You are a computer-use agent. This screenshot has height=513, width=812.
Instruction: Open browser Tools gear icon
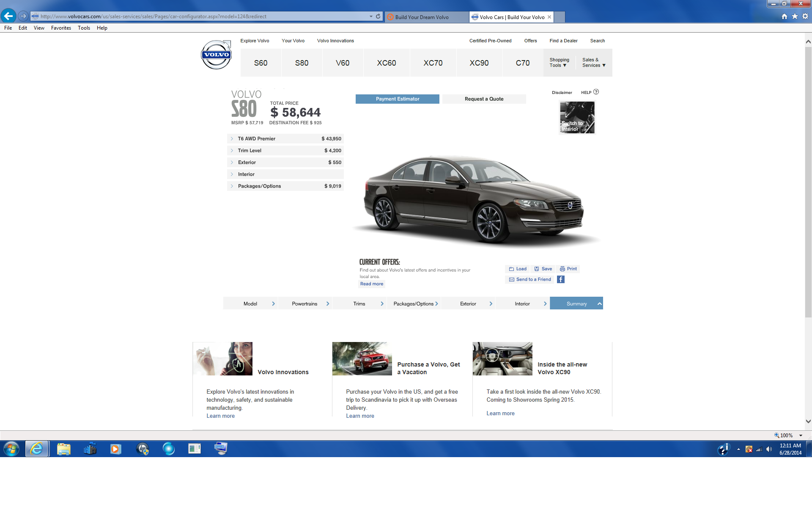(805, 17)
